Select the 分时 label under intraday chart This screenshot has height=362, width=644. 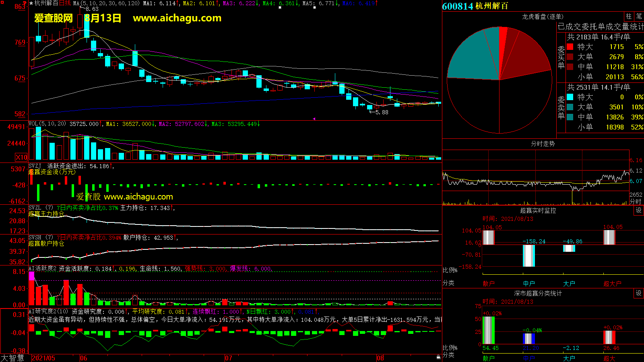pyautogui.click(x=636, y=202)
